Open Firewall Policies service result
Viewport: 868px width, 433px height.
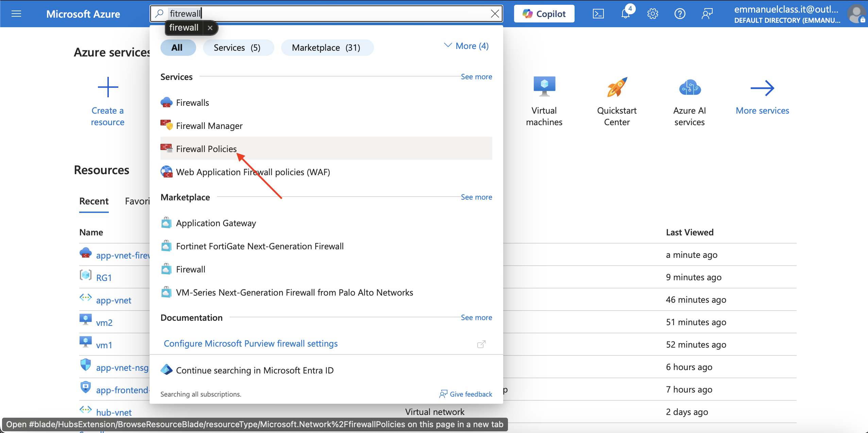(326, 149)
